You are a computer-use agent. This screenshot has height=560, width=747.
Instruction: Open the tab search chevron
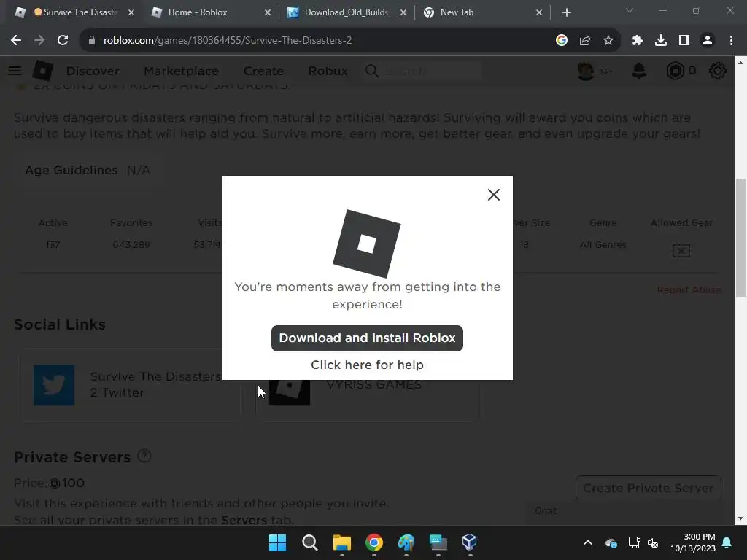(630, 10)
